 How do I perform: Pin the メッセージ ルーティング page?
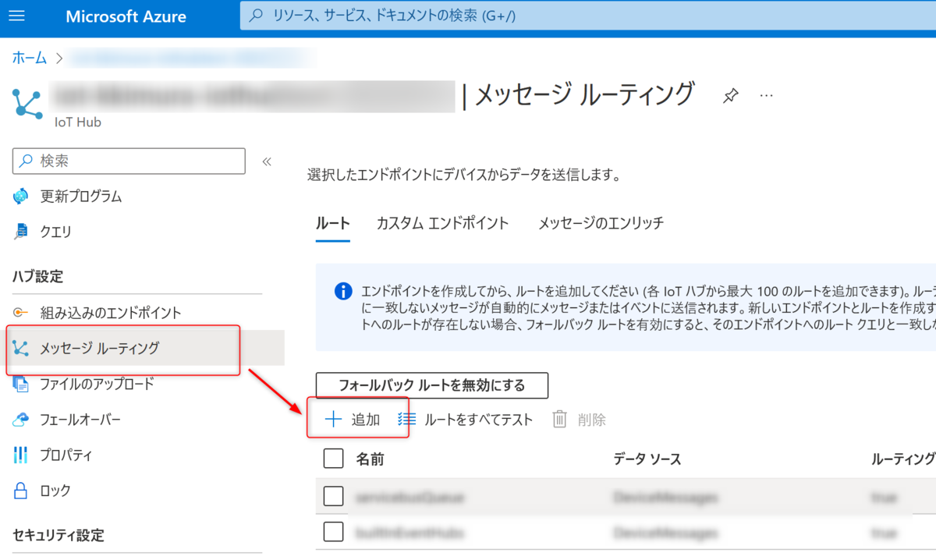(x=730, y=96)
